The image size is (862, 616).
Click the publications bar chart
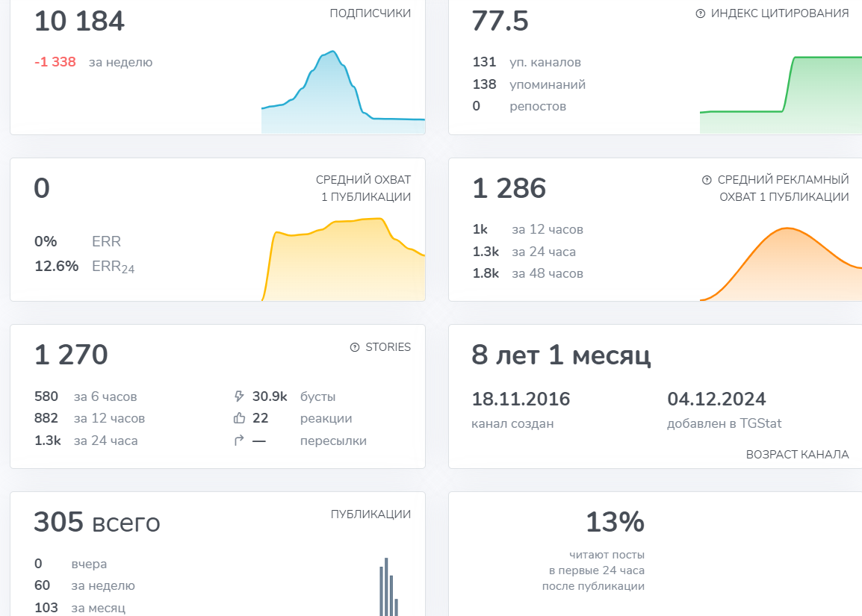[388, 587]
